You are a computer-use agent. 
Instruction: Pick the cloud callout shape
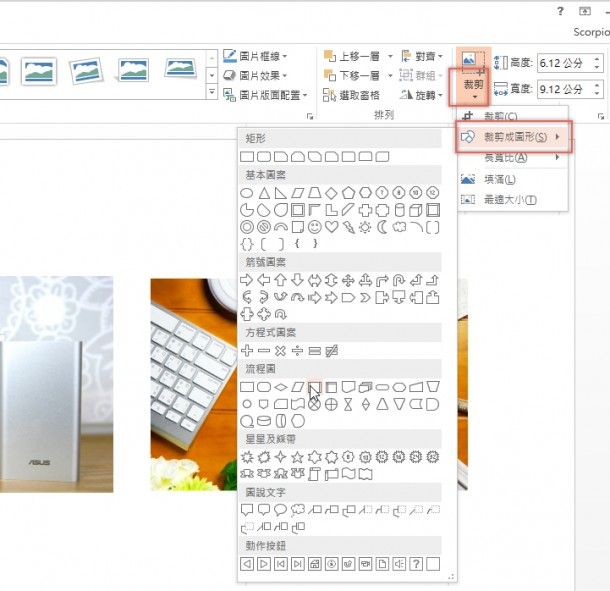tap(297, 509)
